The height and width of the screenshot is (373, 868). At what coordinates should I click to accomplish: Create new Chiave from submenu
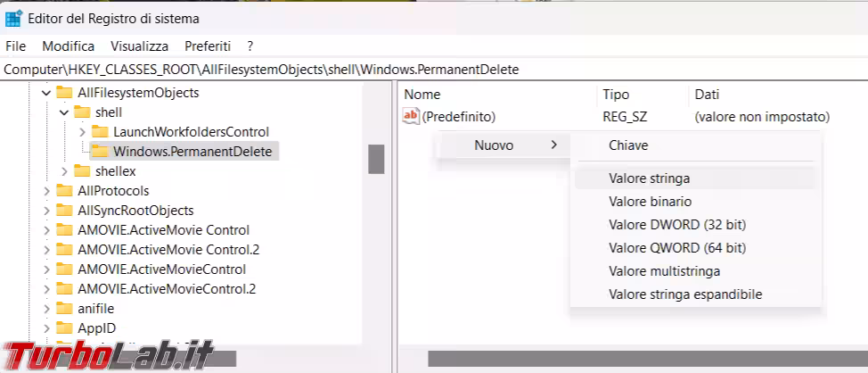tap(628, 145)
